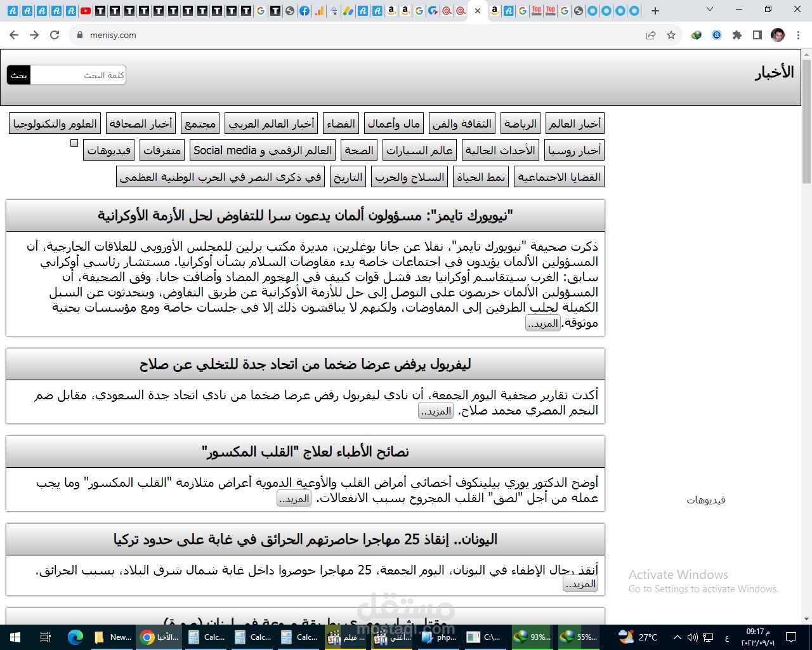The height and width of the screenshot is (650, 812).
Task: Open the عالم السيارات category
Action: click(419, 150)
